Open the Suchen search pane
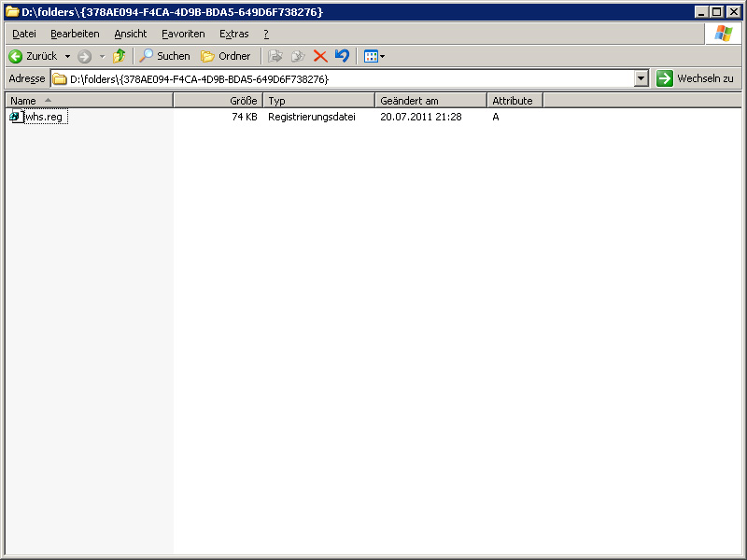747x560 pixels. [x=164, y=56]
